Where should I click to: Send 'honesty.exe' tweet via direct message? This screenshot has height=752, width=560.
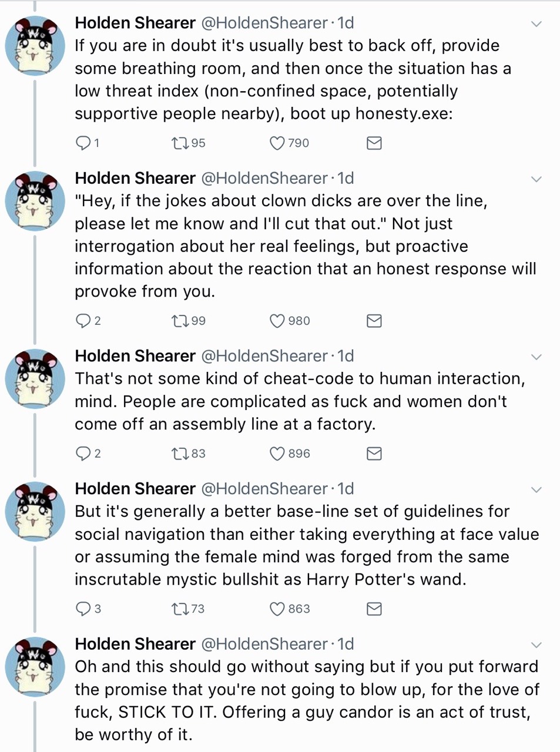pyautogui.click(x=374, y=143)
